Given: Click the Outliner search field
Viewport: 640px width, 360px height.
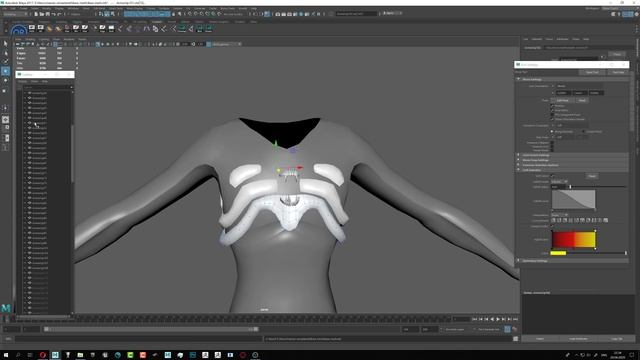Looking at the screenshot, I should (47, 87).
